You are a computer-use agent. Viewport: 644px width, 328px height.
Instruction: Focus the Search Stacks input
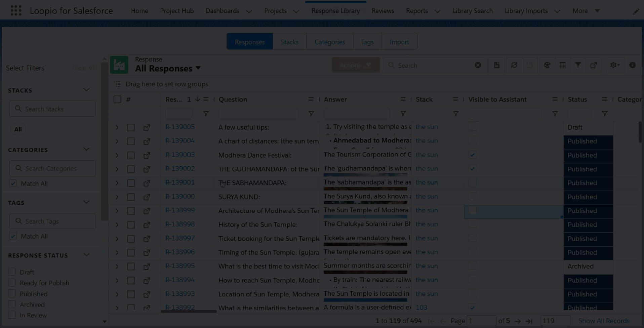pyautogui.click(x=52, y=109)
